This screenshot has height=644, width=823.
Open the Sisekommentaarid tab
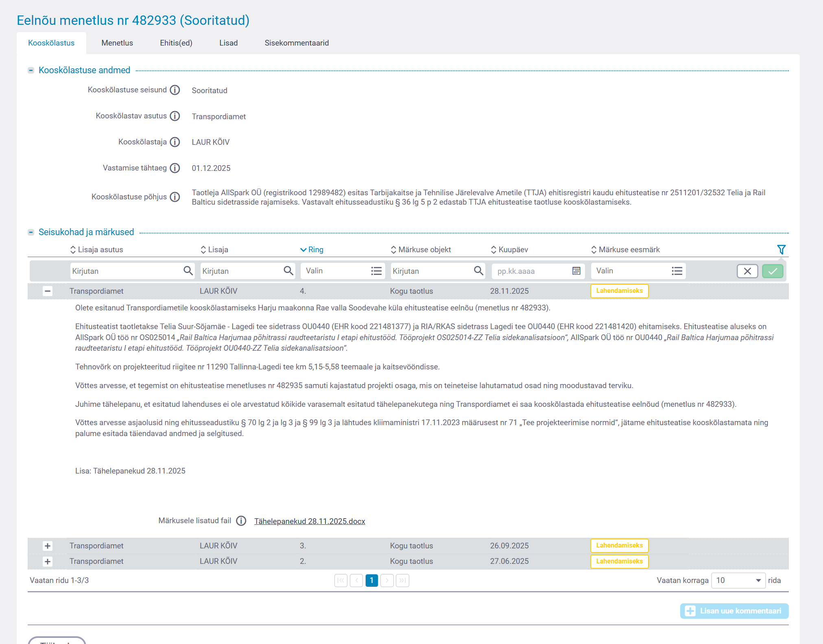[297, 43]
